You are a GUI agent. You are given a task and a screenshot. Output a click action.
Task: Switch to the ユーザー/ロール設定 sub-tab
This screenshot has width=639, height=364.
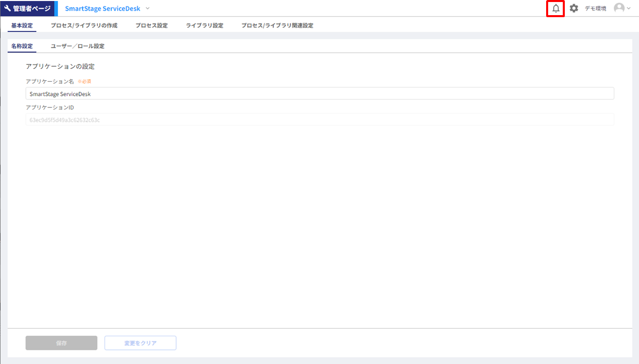77,46
